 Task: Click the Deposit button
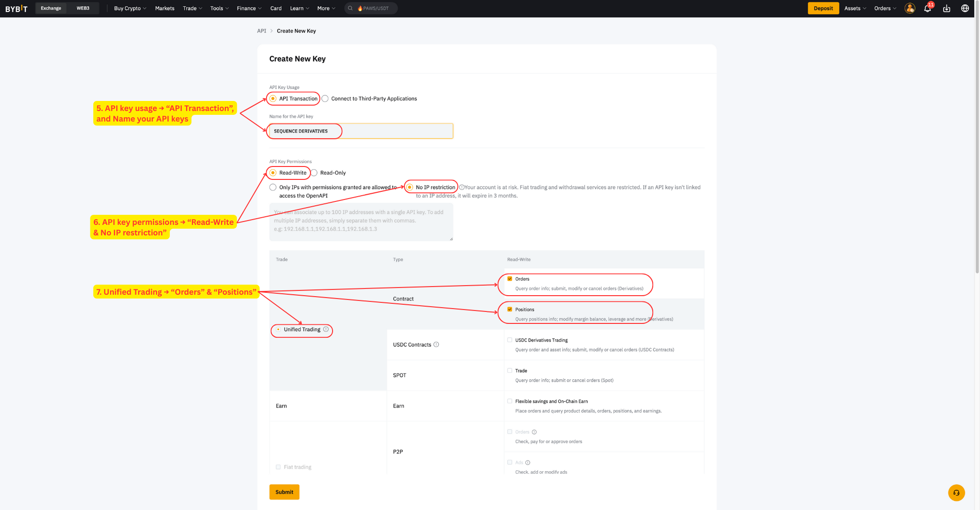point(823,8)
